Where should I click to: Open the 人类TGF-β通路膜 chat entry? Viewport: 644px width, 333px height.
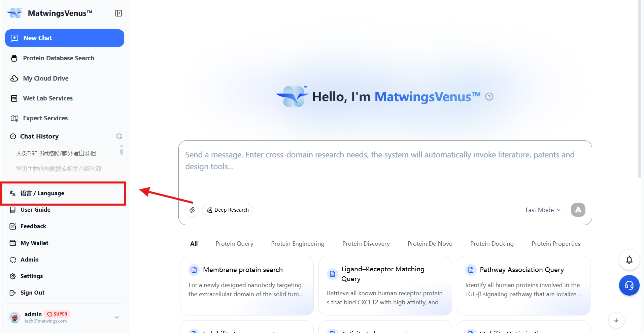58,154
